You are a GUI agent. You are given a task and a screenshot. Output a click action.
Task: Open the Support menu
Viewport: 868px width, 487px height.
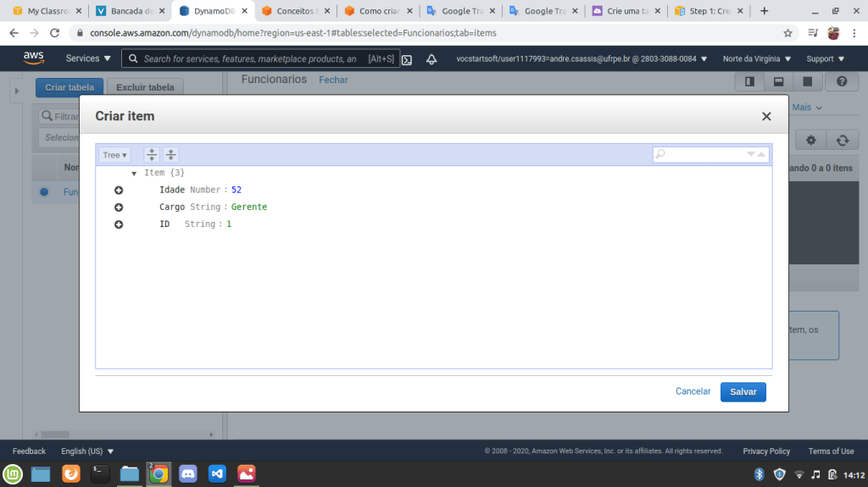[x=824, y=59]
